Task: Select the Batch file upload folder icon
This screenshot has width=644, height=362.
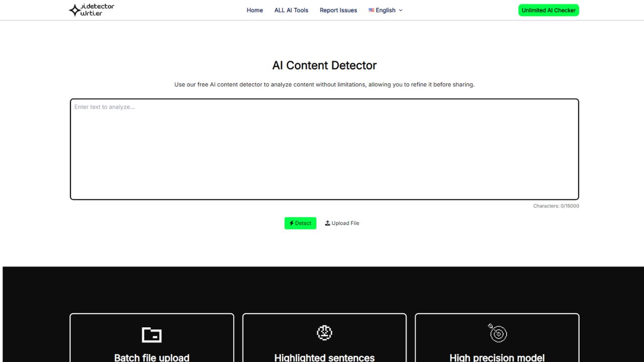Action: (151, 334)
